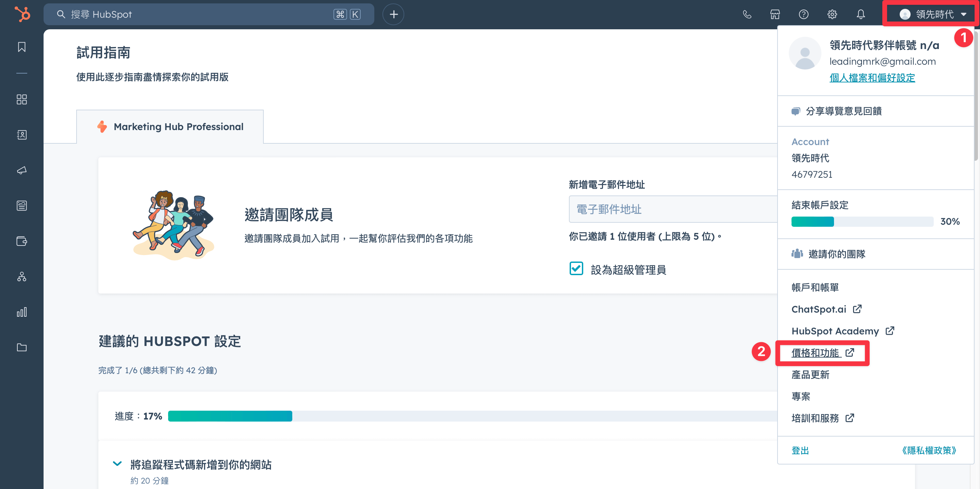Open ChatSpot.ai from the menu
Image resolution: width=980 pixels, height=489 pixels.
point(826,309)
